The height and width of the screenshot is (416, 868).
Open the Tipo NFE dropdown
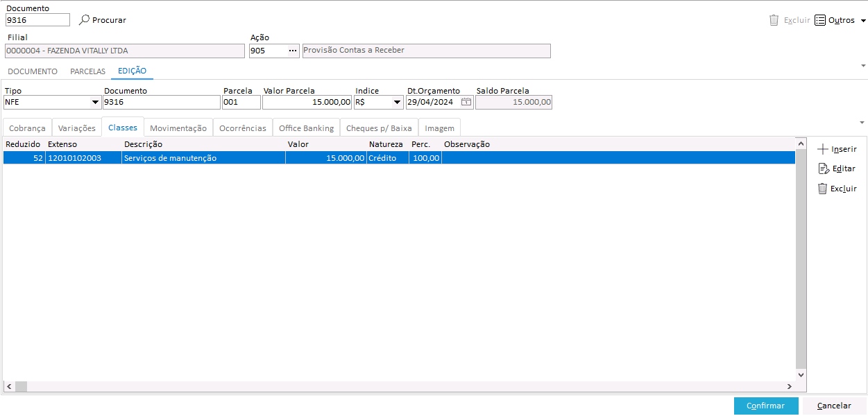coord(96,103)
